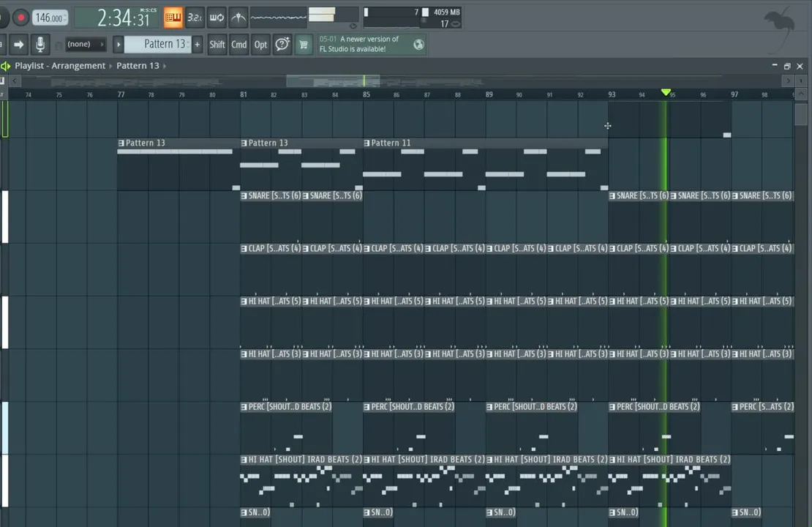Open the help question-bubble icon
812x527 pixels.
[282, 45]
